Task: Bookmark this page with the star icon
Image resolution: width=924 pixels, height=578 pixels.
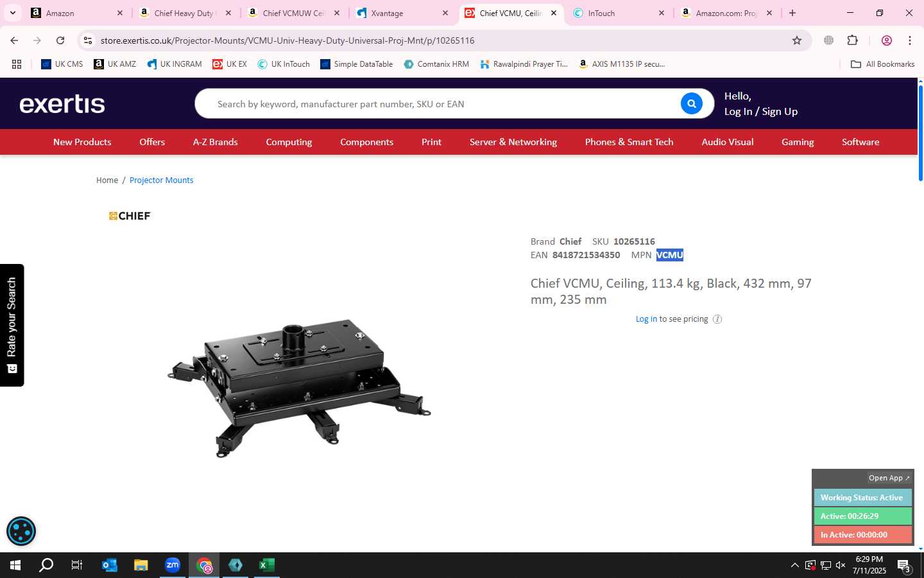Action: [x=797, y=40]
